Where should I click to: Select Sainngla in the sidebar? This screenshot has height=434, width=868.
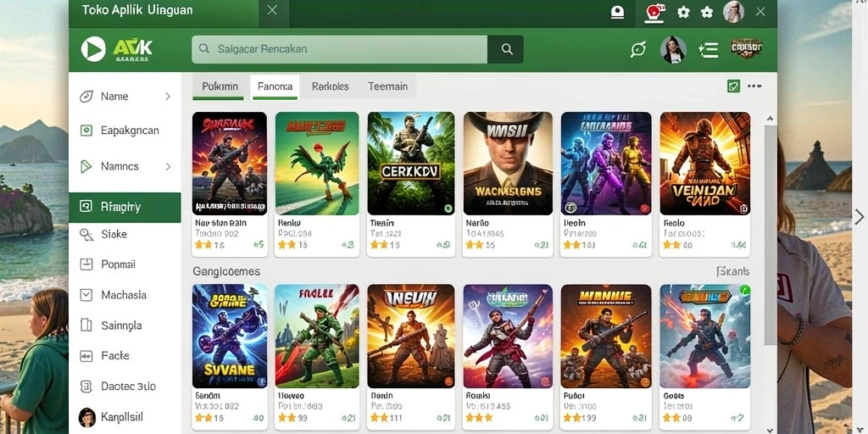coord(125,325)
